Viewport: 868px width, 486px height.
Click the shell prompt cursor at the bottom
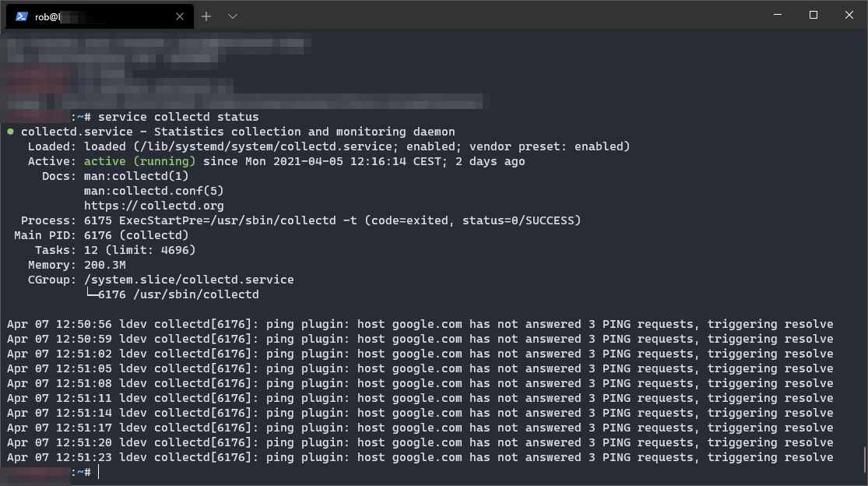[99, 472]
